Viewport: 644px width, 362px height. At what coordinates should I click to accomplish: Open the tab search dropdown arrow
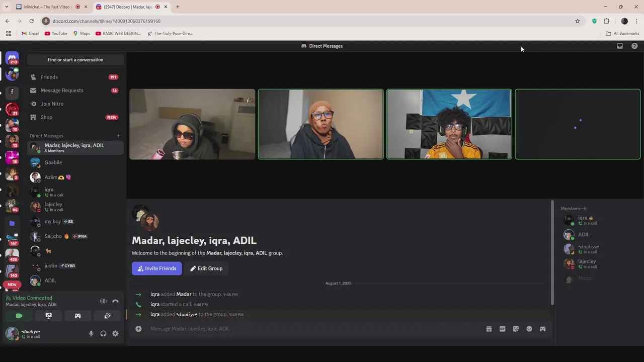(7, 7)
